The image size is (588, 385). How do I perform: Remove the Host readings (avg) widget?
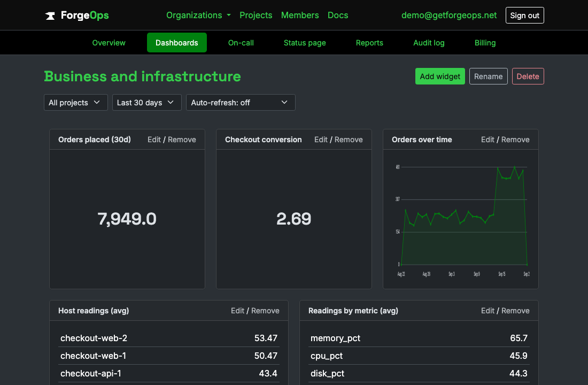click(265, 311)
